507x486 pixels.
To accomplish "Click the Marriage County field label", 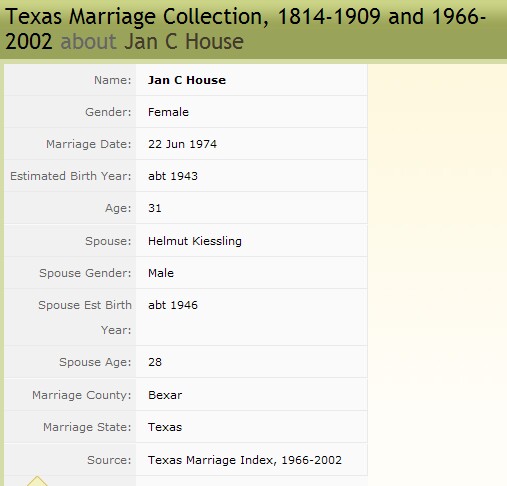I will click(x=82, y=395).
